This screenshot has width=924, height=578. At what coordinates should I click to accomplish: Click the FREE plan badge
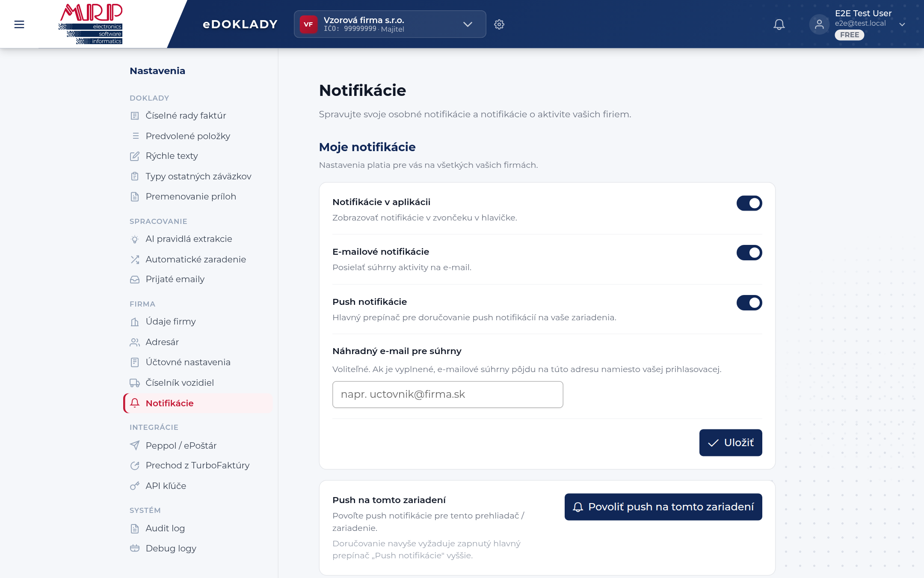849,35
